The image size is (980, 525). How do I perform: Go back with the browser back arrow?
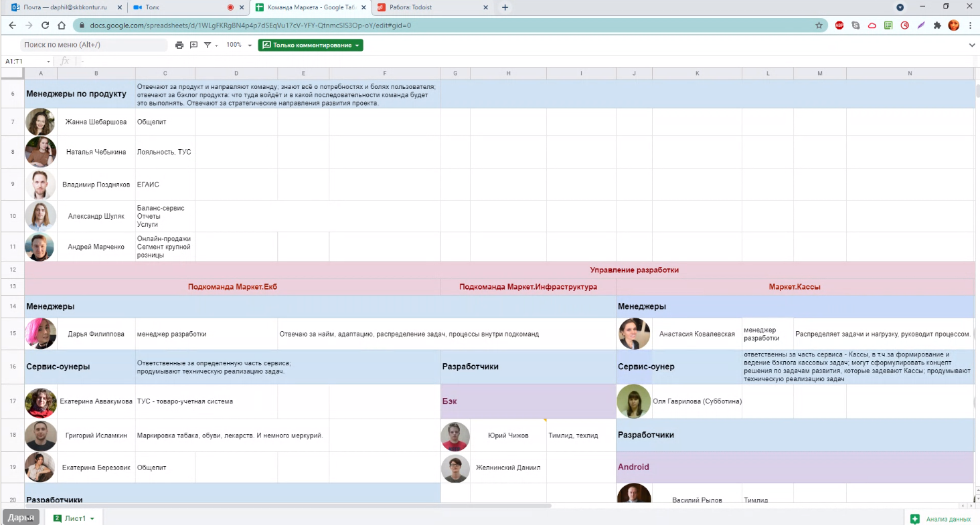tap(12, 25)
